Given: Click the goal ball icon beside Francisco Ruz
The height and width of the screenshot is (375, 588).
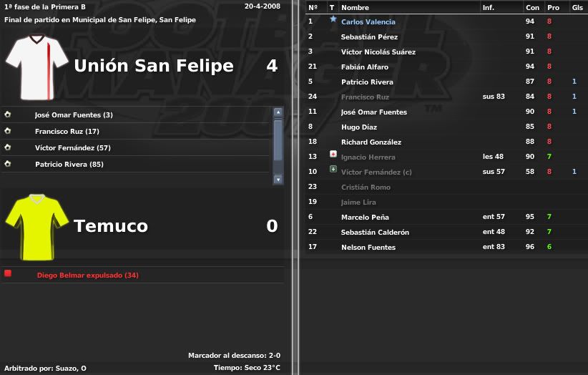Looking at the screenshot, I should pos(7,131).
